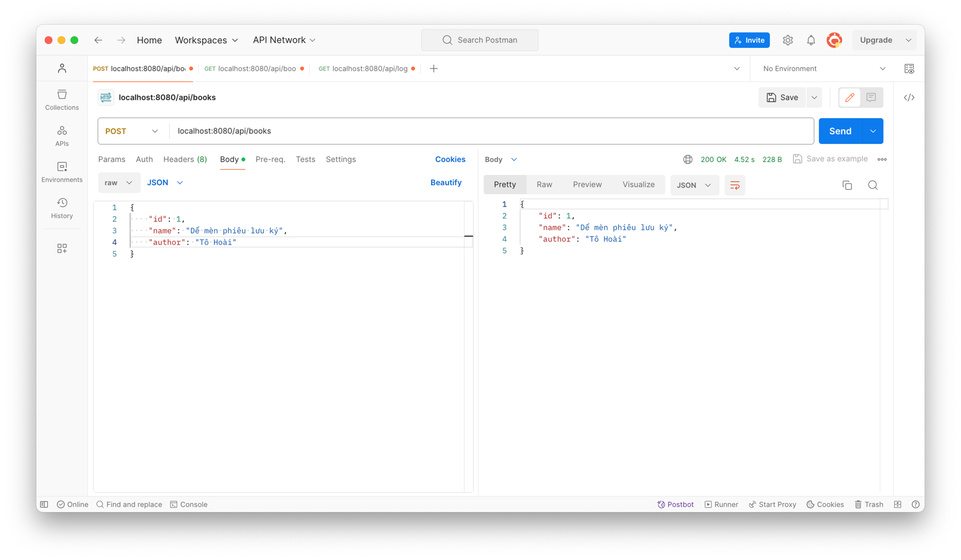
Task: Search within the response body
Action: coord(873,185)
